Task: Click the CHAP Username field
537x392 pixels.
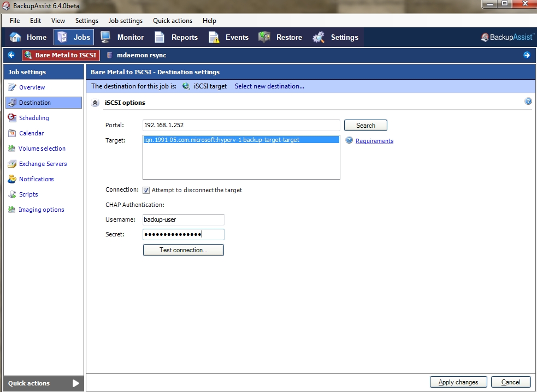Action: 183,219
